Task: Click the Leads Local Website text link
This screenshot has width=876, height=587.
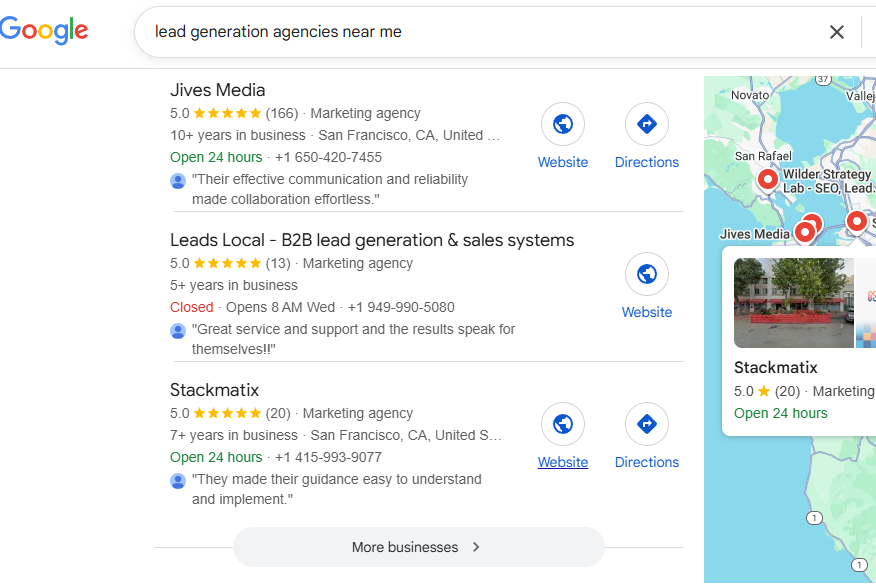Action: click(x=646, y=312)
